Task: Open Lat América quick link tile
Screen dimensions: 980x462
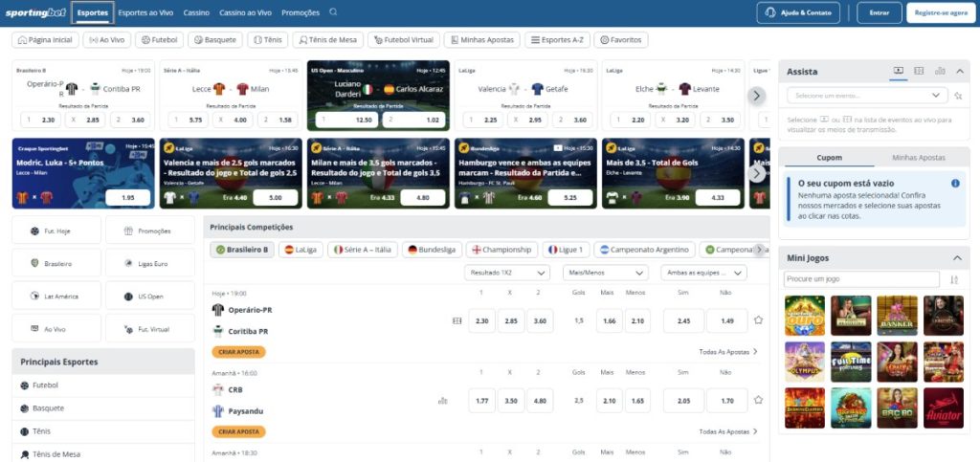Action: (x=56, y=296)
